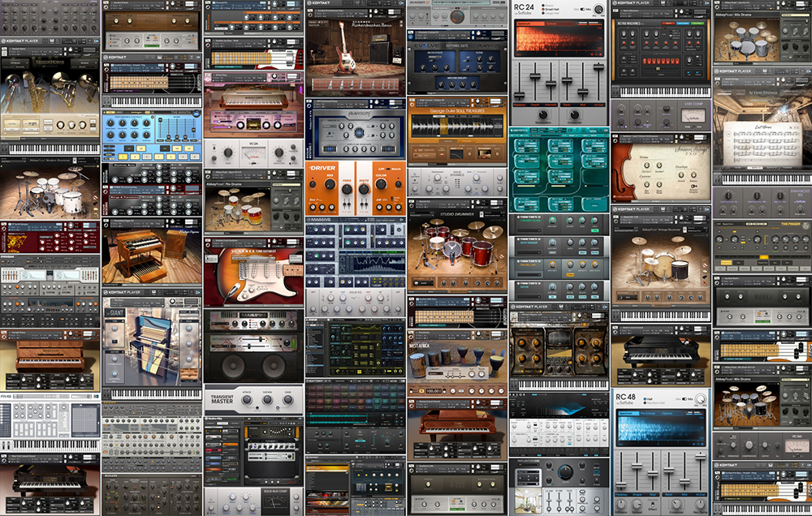The width and height of the screenshot is (812, 516).
Task: Select Random Hall mode in RC 48
Action: pos(654,403)
